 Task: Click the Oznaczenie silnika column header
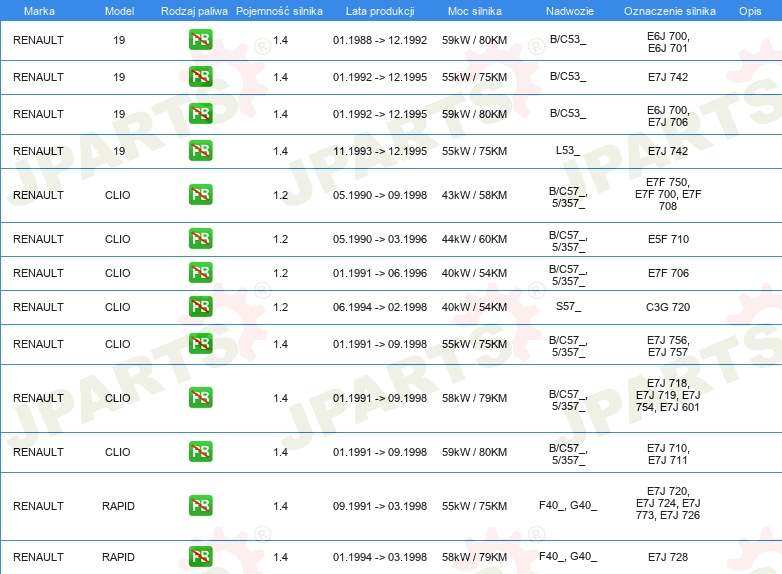669,11
